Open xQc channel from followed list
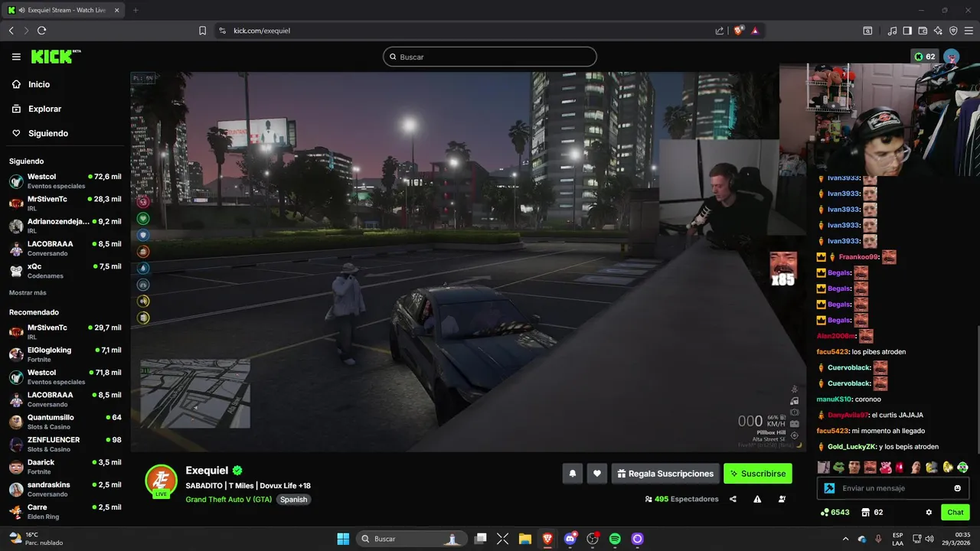The height and width of the screenshot is (551, 980). [x=64, y=270]
